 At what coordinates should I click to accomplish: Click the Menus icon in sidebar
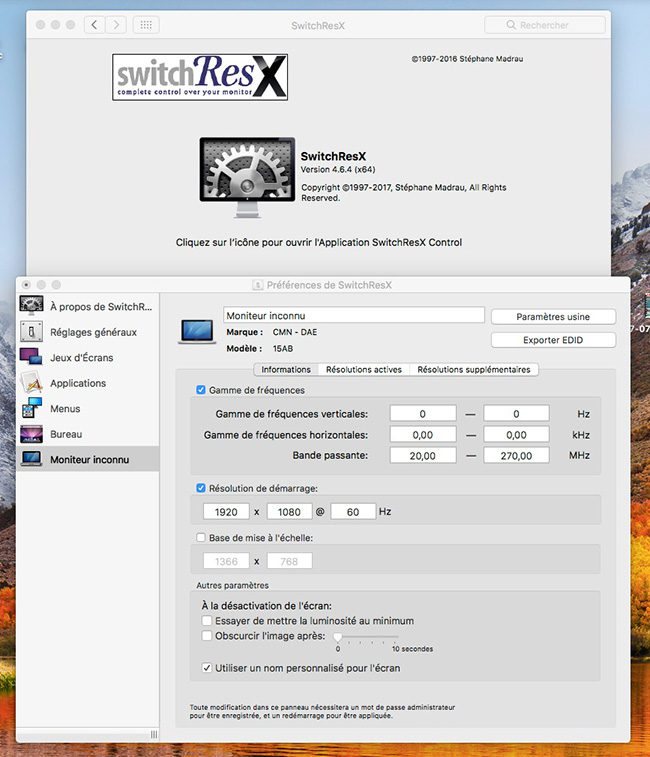31,408
